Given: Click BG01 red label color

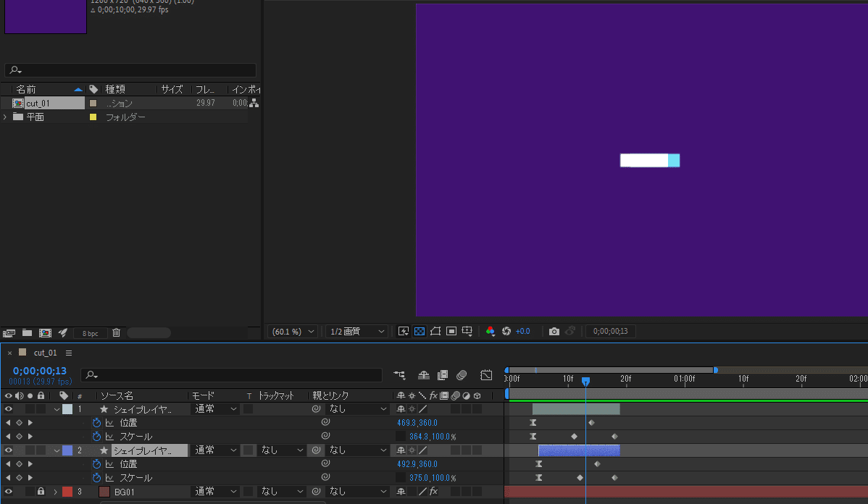Looking at the screenshot, I should pos(67,491).
